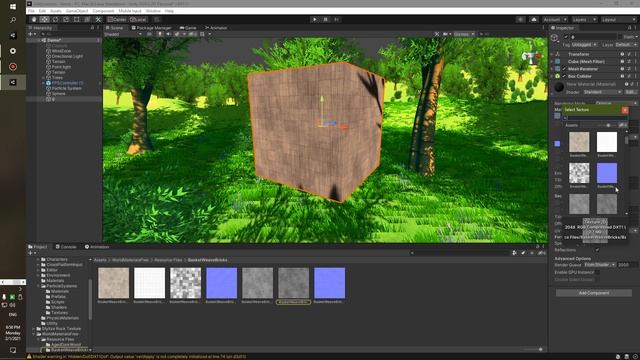
Task: Open Transform component help icon
Action: pyautogui.click(x=622, y=54)
